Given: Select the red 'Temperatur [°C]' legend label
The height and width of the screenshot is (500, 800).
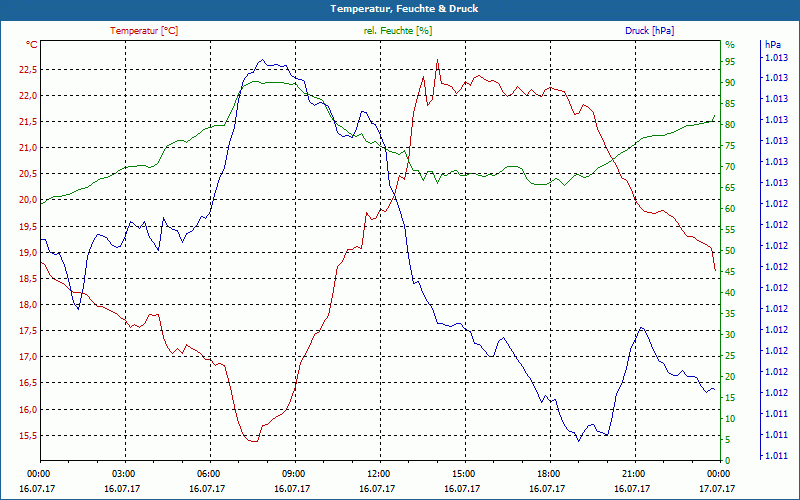Looking at the screenshot, I should click(x=144, y=31).
